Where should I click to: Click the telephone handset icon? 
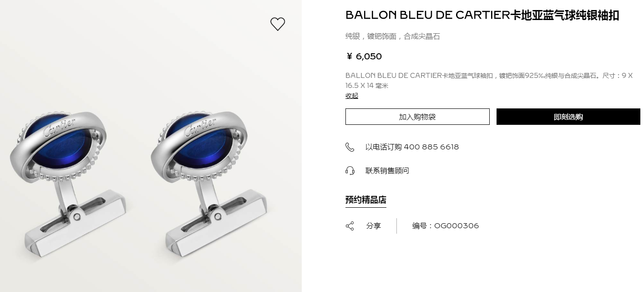(350, 147)
